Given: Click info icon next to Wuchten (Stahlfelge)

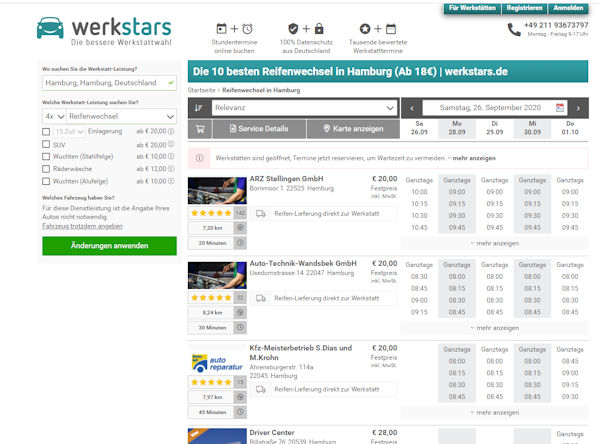Looking at the screenshot, I should point(171,156).
